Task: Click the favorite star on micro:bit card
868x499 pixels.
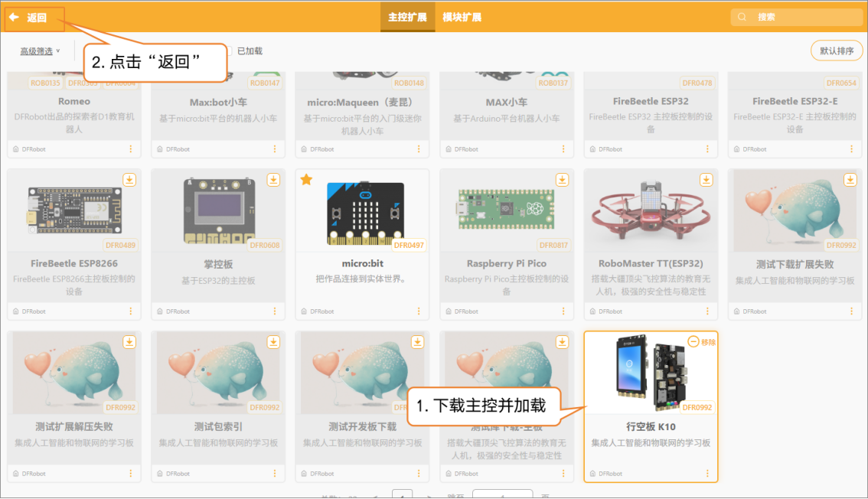Action: [x=306, y=179]
